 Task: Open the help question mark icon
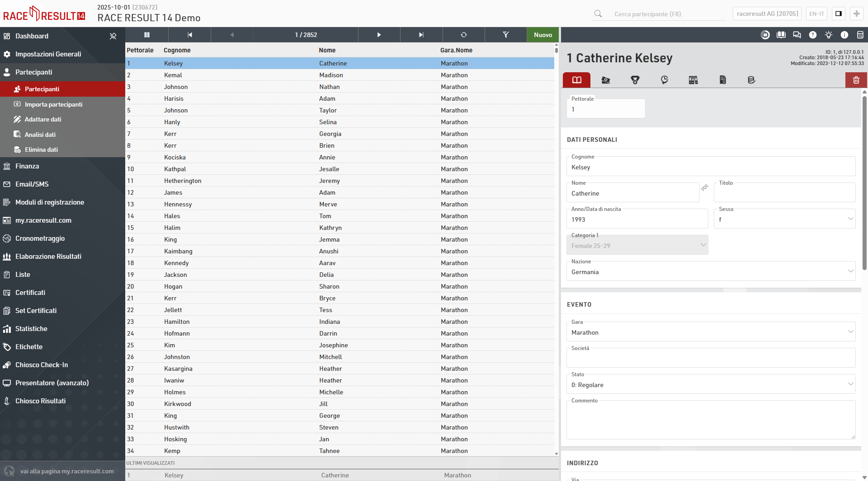pos(812,35)
